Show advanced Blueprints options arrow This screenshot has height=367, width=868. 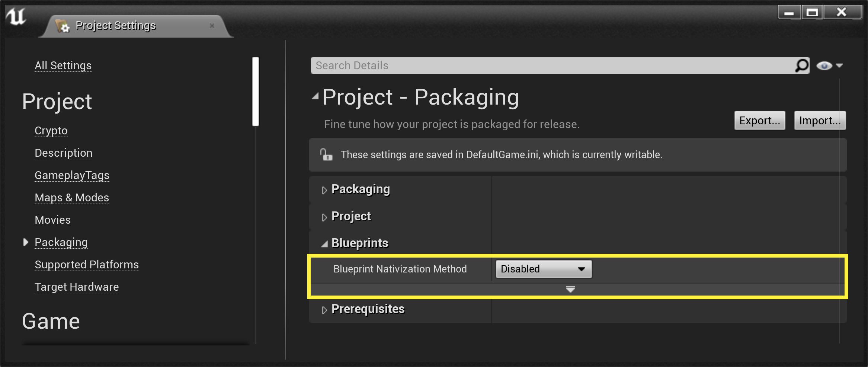pos(570,289)
